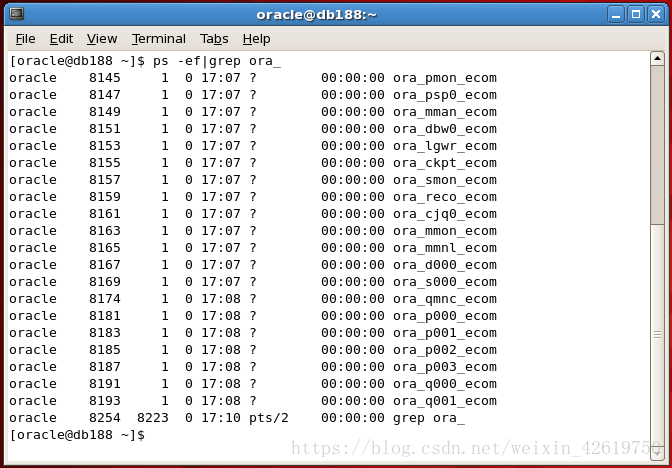Click the text ora_d000_ecom
This screenshot has width=672, height=468.
click(x=445, y=265)
